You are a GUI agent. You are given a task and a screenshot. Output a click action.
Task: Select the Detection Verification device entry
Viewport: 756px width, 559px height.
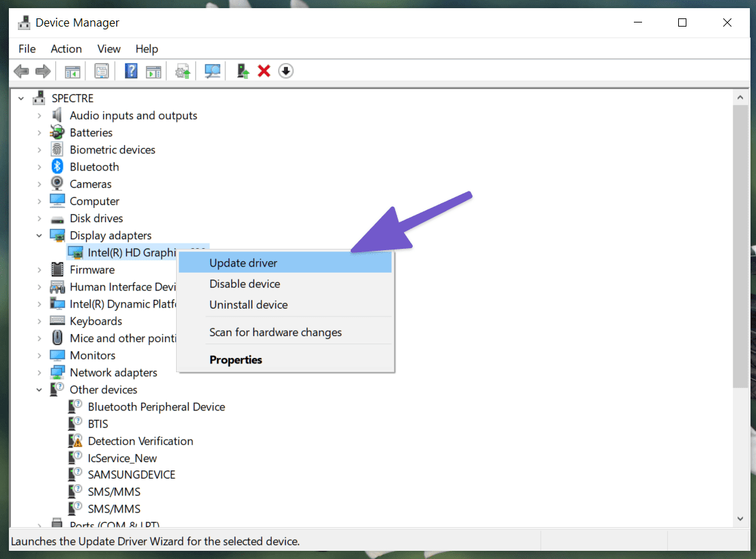click(141, 442)
